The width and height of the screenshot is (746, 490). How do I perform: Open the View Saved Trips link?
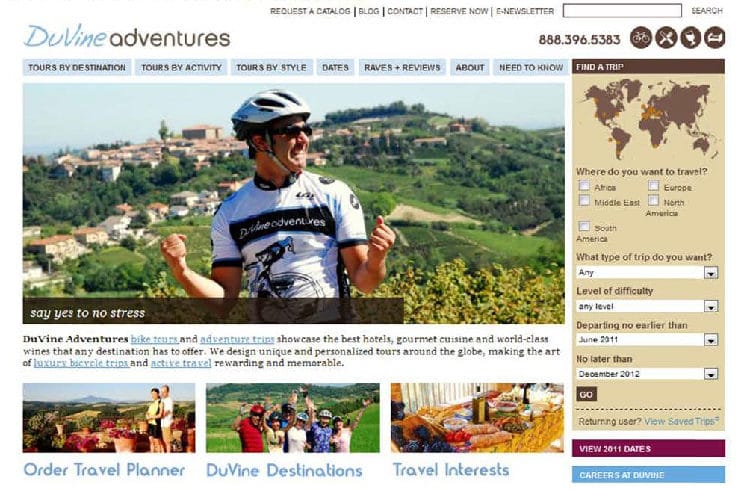click(x=681, y=421)
